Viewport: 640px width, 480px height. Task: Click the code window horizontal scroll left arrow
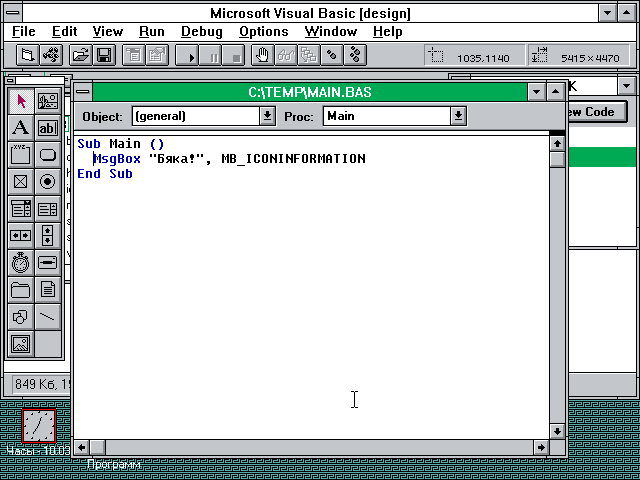(81, 447)
